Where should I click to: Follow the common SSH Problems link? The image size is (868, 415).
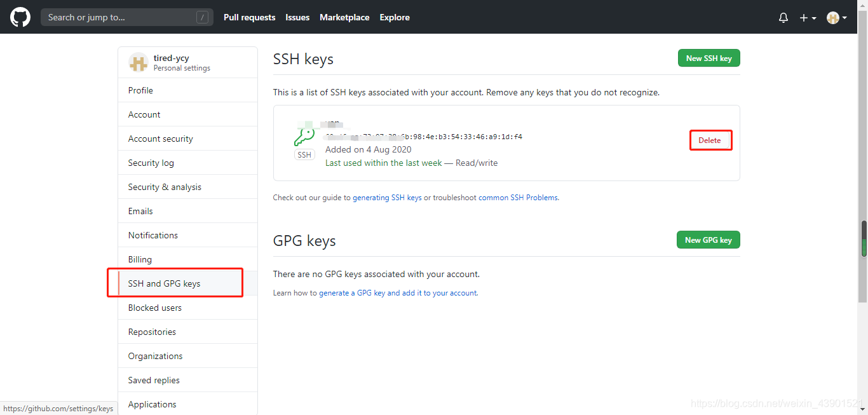click(518, 198)
